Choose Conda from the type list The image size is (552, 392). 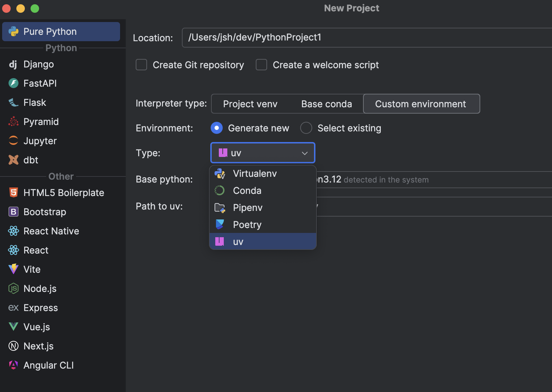pyautogui.click(x=263, y=191)
